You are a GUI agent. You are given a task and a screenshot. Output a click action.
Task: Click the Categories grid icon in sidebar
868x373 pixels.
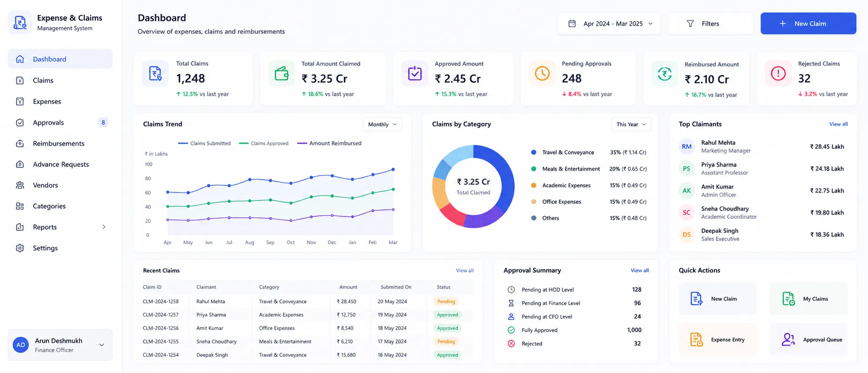click(x=20, y=206)
